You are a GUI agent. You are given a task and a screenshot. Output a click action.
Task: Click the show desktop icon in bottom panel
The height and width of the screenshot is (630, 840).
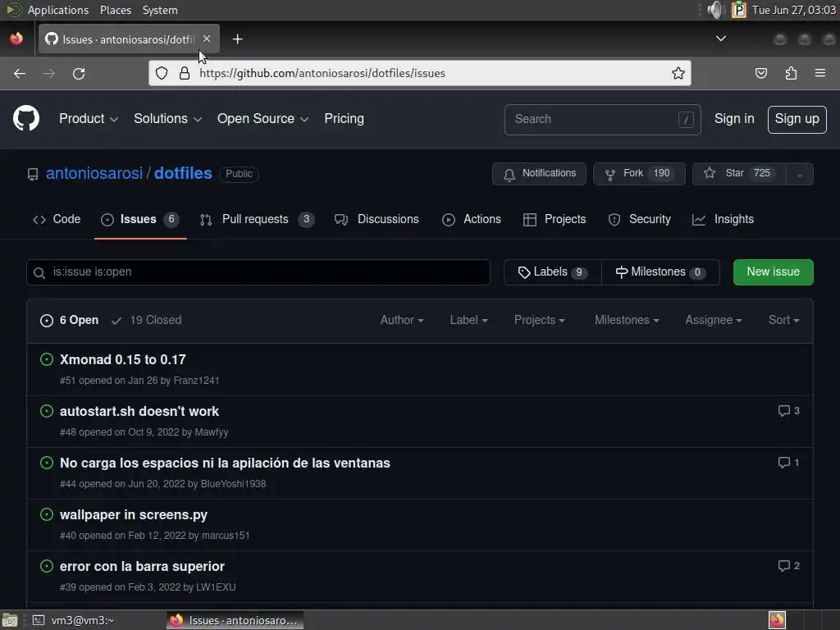10,620
